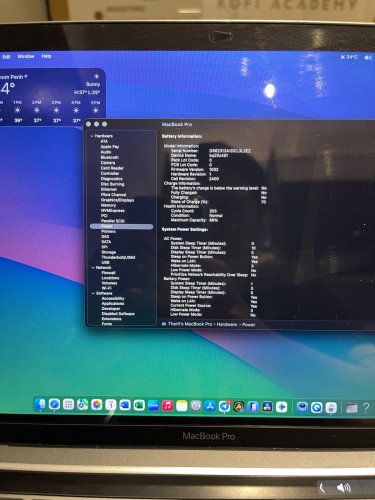The height and width of the screenshot is (500, 375).
Task: Select Printers in the sidebar
Action: pos(108,231)
